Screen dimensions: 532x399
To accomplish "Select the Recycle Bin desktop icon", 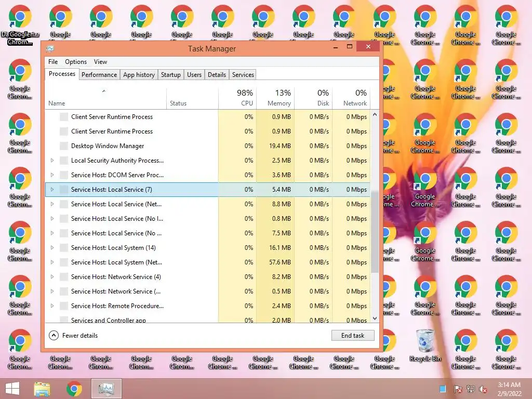I will 425,345.
